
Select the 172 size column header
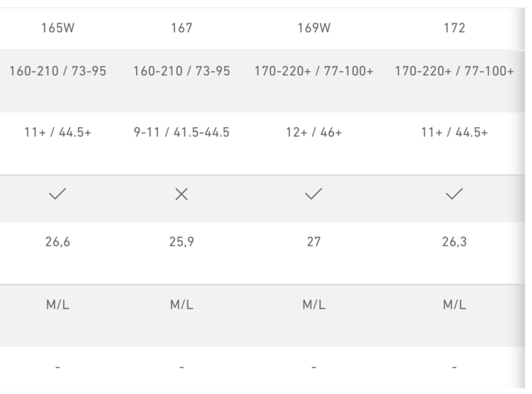(454, 29)
